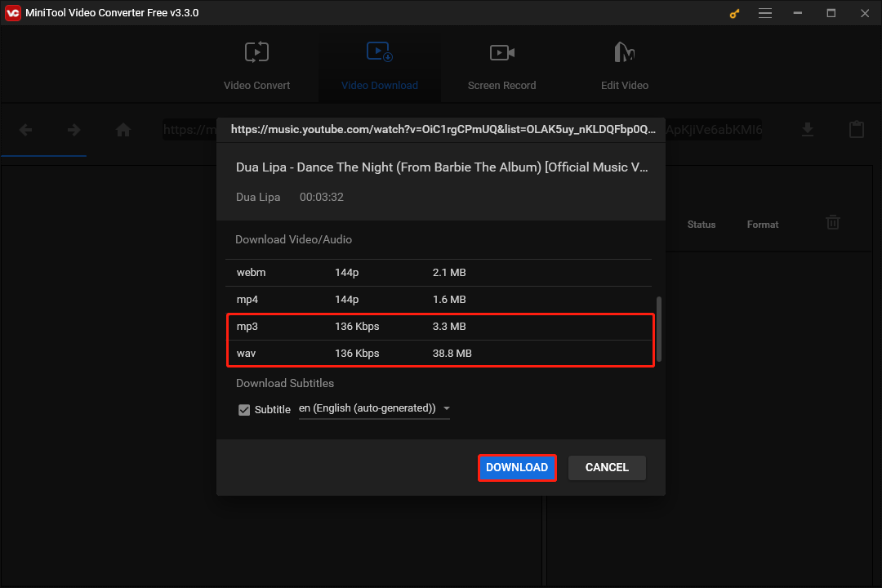Choose the wav 136 Kbps option

(x=440, y=354)
